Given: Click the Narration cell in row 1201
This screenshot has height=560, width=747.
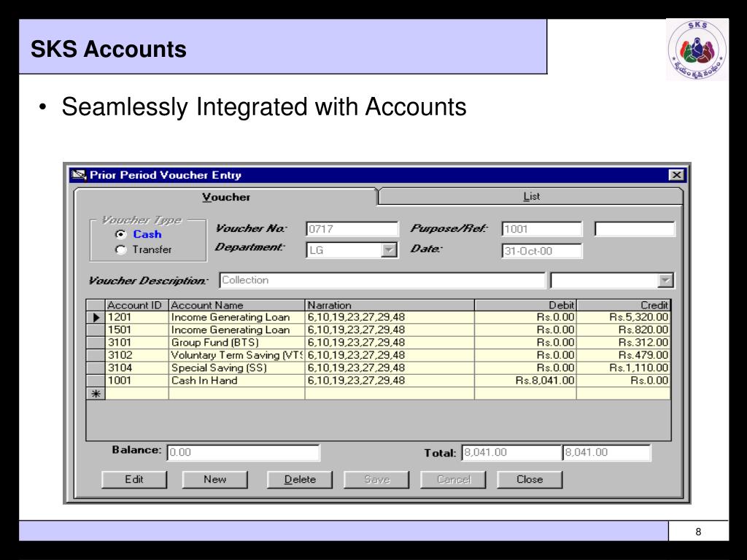Looking at the screenshot, I should click(x=390, y=318).
